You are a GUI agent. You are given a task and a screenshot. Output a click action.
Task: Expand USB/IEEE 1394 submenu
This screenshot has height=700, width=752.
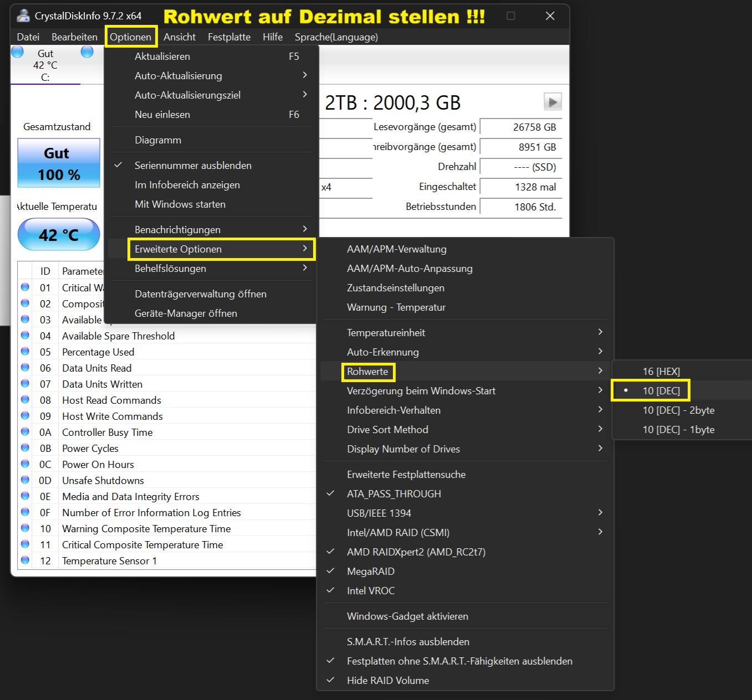point(465,513)
